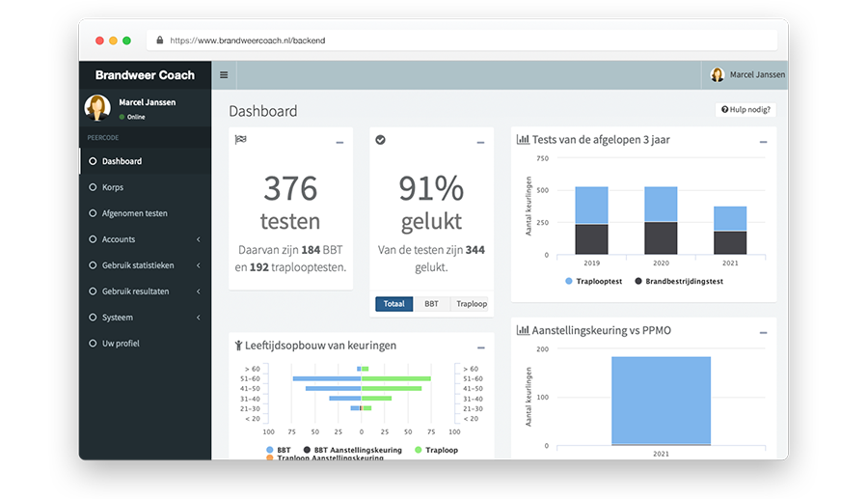Screen dimensions: 868x499
Task: Click bar chart icon beside Tests van de afgelopen
Action: [523, 140]
